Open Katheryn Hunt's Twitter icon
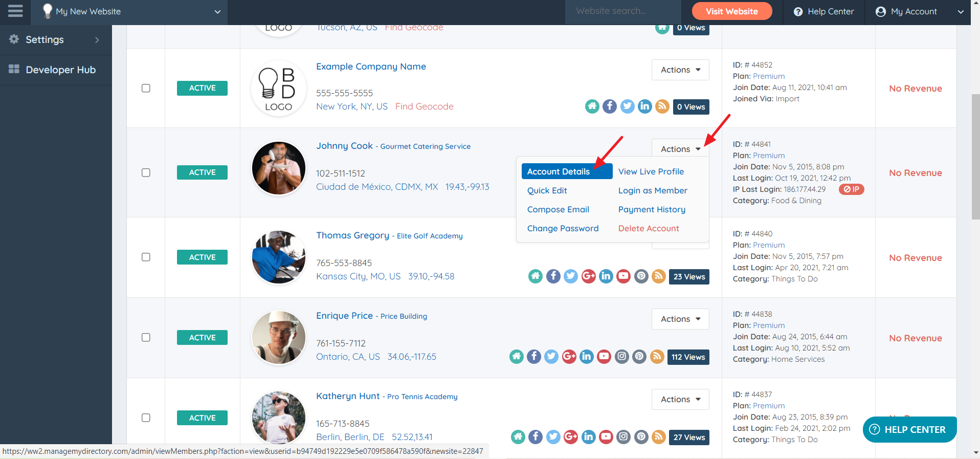980x459 pixels. coord(553,437)
